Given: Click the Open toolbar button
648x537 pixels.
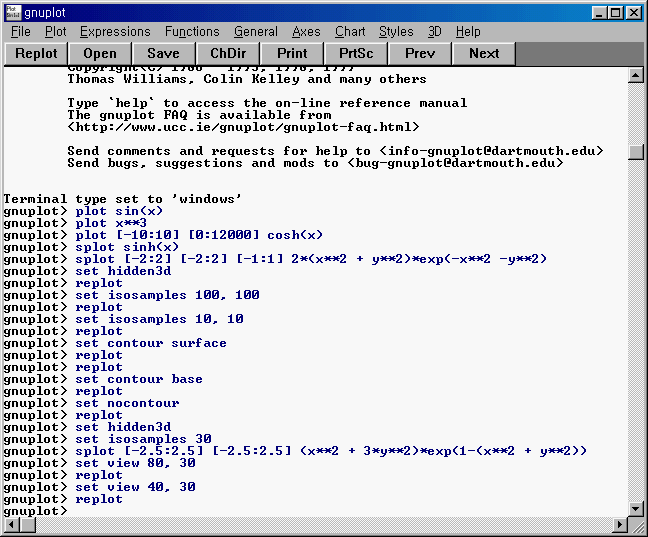Looking at the screenshot, I should click(100, 54).
